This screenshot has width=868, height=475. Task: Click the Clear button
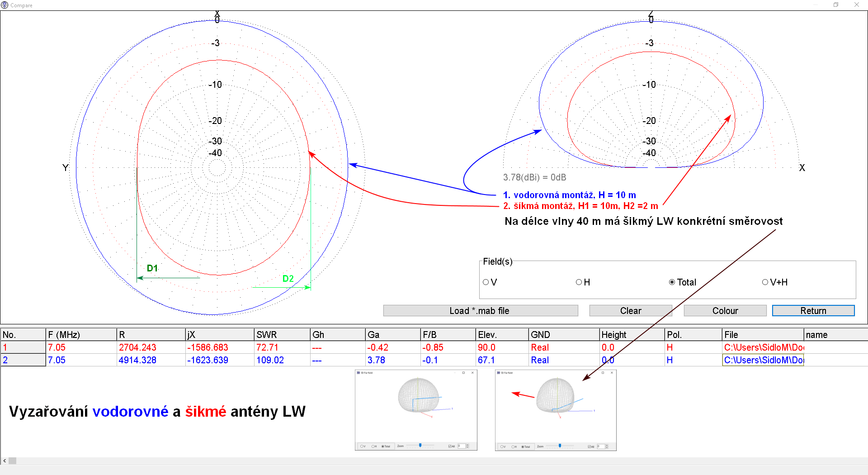coord(630,311)
